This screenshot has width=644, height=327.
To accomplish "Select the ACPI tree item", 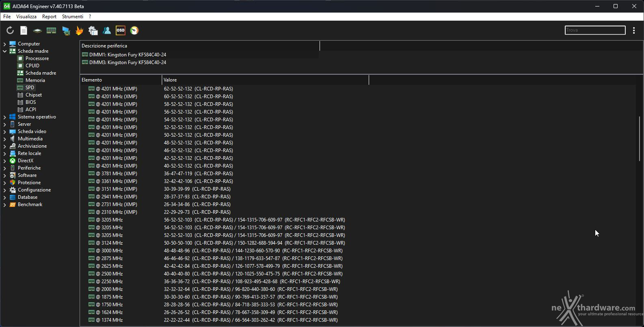I will point(31,110).
